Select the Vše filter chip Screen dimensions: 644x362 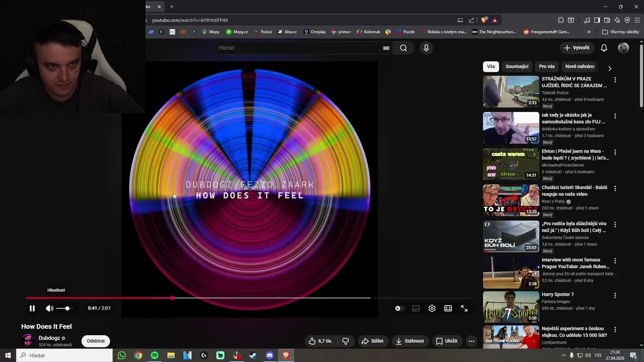[x=491, y=66]
